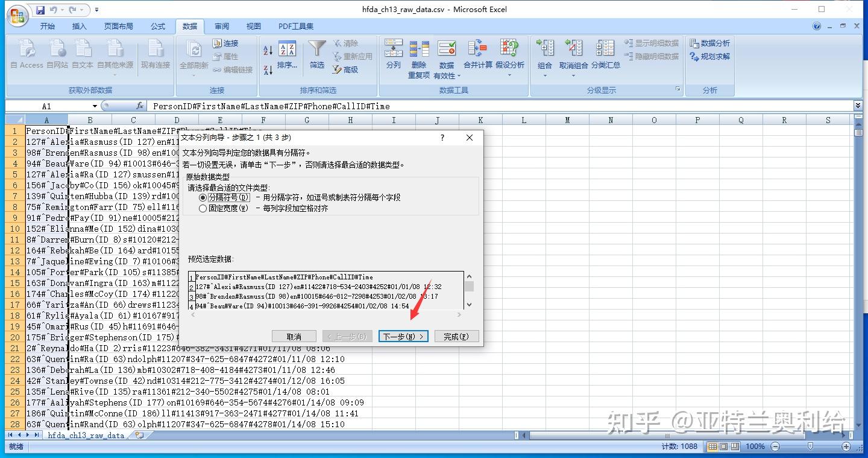Screen dimensions: 868x458
Task: Launch 数据分析 (Data Analysis) from the ribbon
Action: 715,42
